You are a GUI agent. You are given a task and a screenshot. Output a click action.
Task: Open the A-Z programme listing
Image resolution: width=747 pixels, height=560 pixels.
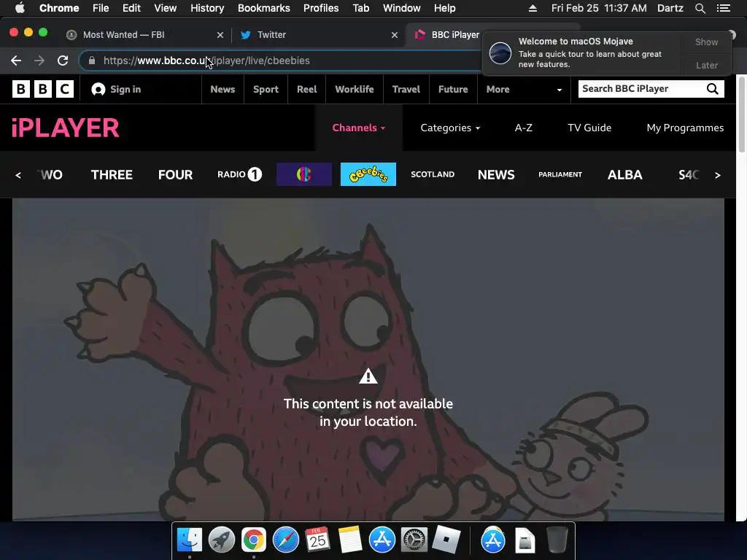[x=523, y=128]
